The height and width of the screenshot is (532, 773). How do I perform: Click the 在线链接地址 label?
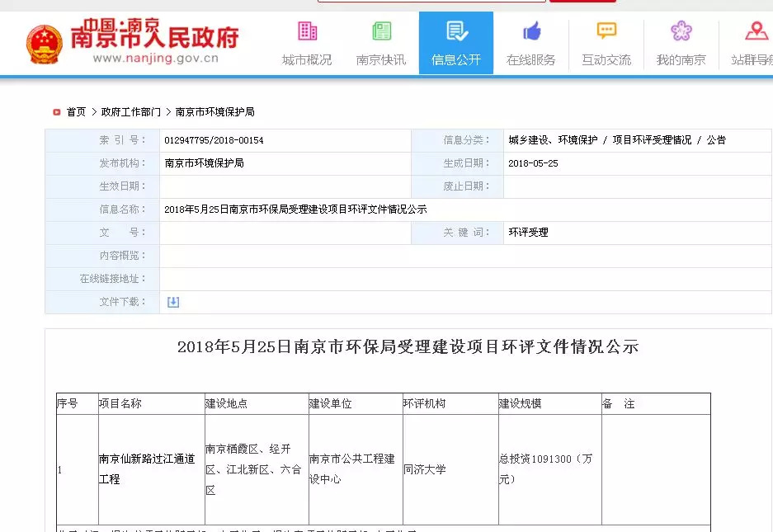pos(113,279)
